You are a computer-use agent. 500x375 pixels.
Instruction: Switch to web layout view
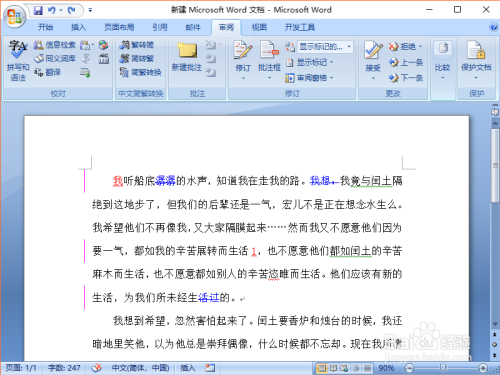pyautogui.click(x=344, y=368)
